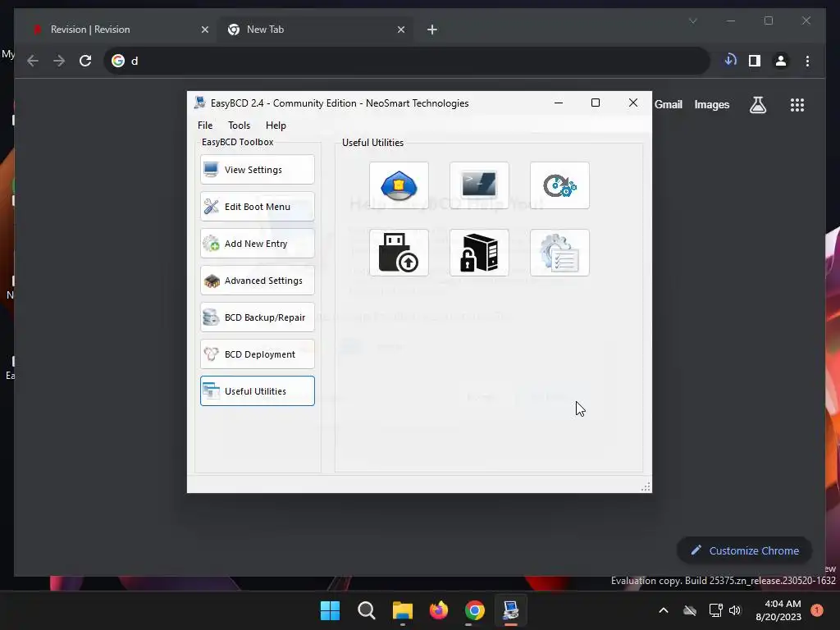Select EasyBCD taskbar icon

point(510,610)
